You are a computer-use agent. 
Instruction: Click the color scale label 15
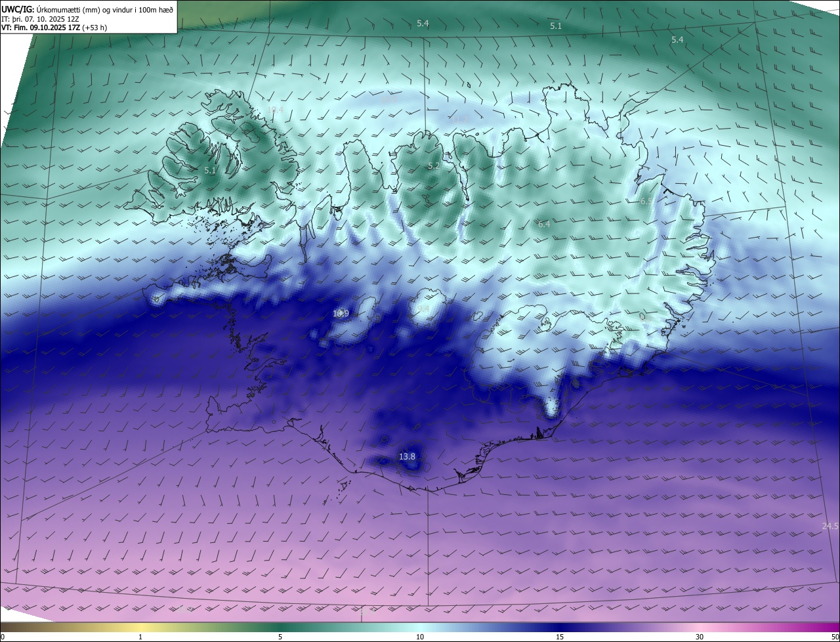pyautogui.click(x=560, y=637)
